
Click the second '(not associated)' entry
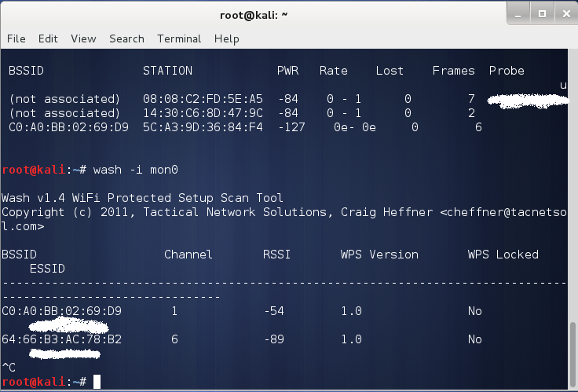65,113
